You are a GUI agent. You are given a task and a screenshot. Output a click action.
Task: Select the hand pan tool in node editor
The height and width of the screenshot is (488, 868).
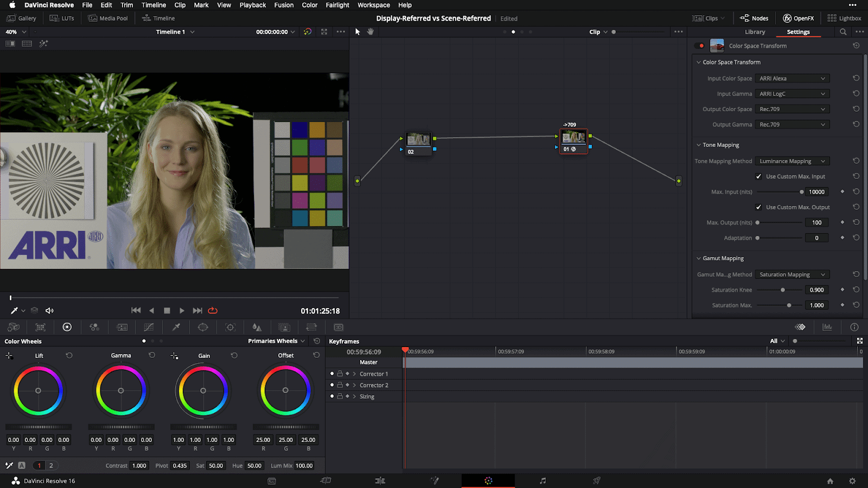point(371,31)
